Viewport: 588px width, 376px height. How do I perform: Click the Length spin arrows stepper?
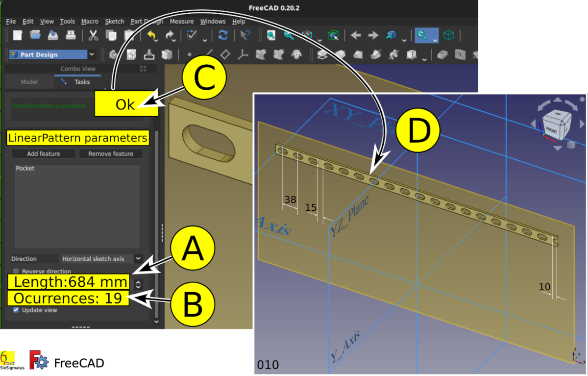click(x=138, y=284)
